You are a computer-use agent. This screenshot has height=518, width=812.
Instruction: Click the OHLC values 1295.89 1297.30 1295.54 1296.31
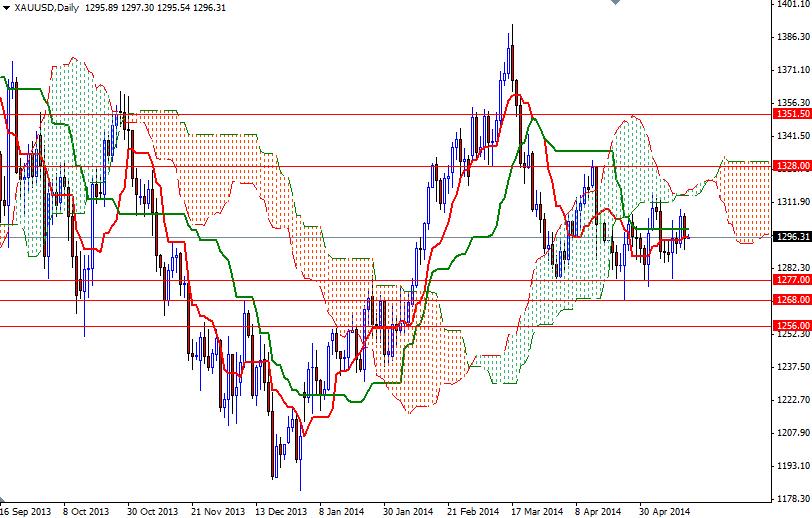155,8
